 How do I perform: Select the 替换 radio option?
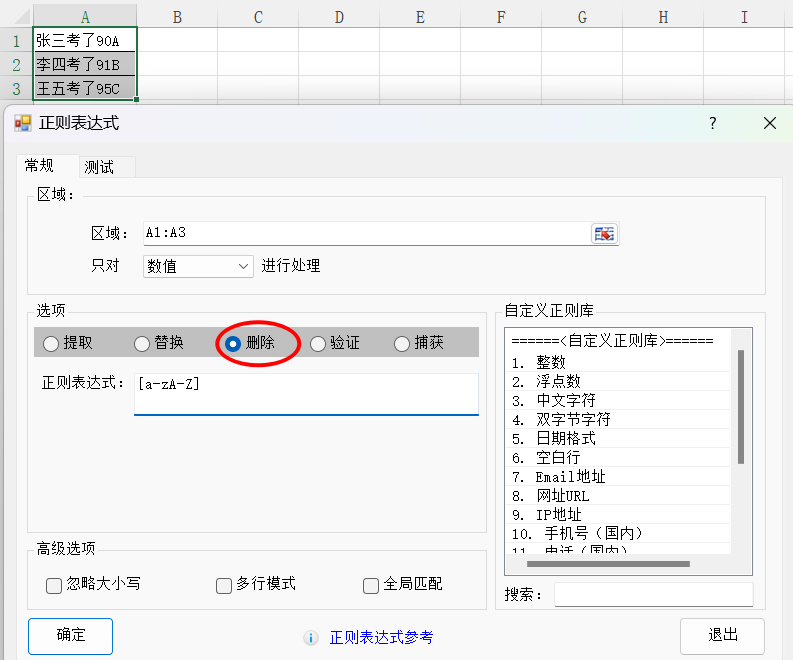[142, 344]
